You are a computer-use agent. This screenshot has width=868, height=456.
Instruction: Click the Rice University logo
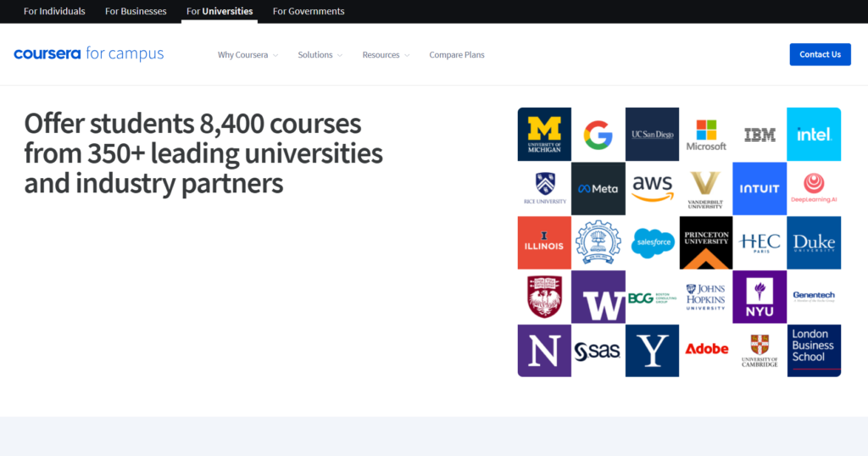click(x=544, y=189)
